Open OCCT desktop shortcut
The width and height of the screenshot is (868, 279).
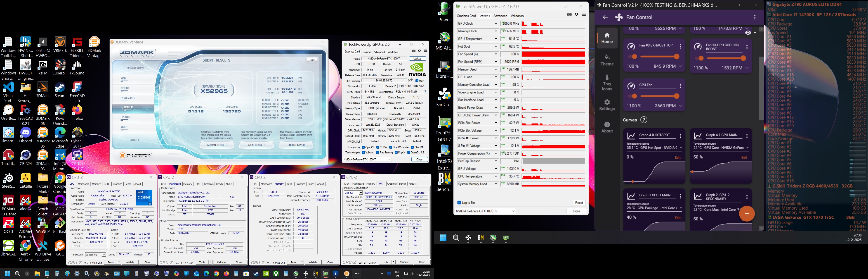(x=8, y=226)
